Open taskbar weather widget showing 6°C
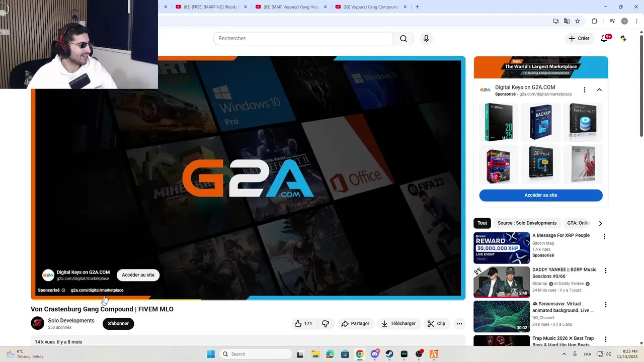Viewport: 644px width, 362px height. pos(24,354)
